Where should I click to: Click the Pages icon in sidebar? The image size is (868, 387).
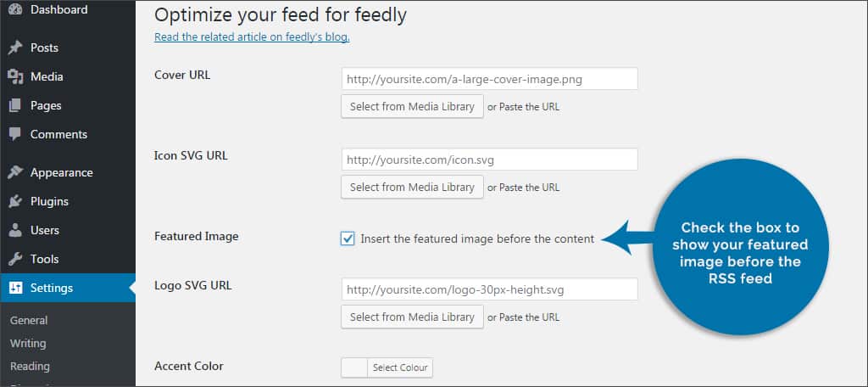(x=15, y=106)
